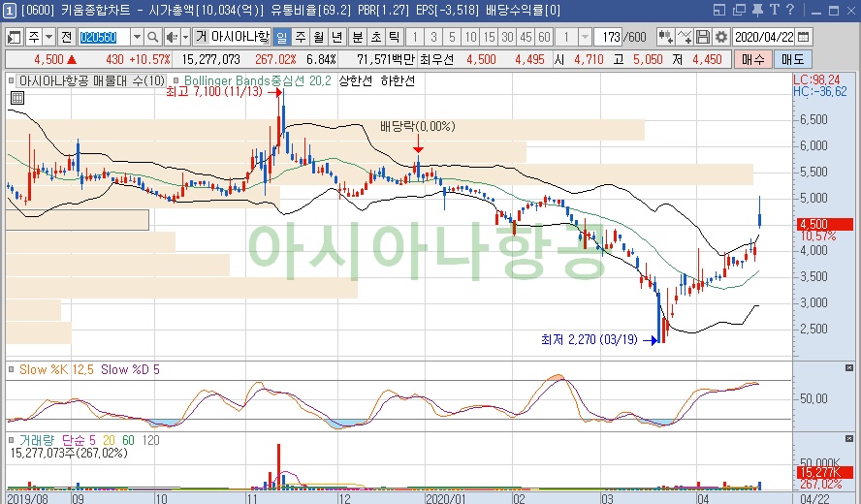Viewport: 861px width, 504px height.
Task: Click the 60 interval button
Action: (544, 38)
